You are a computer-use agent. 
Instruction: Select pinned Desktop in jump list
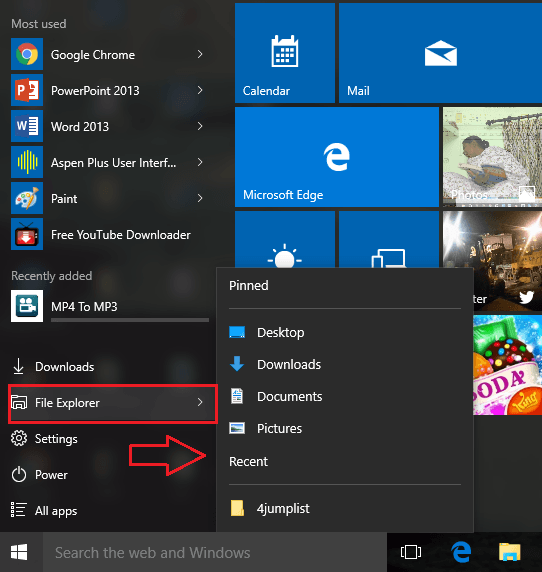(345, 332)
